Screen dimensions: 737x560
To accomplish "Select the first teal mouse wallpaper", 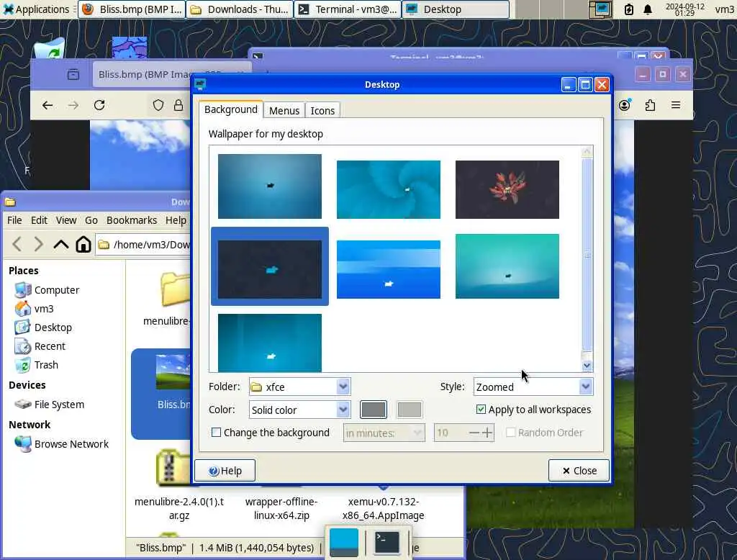I will [x=270, y=186].
